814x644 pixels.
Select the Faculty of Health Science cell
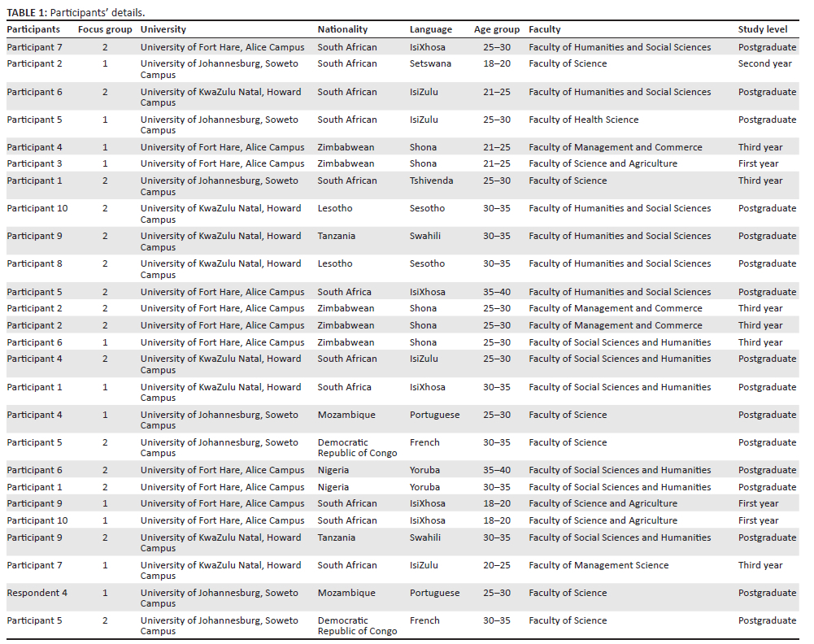583,120
